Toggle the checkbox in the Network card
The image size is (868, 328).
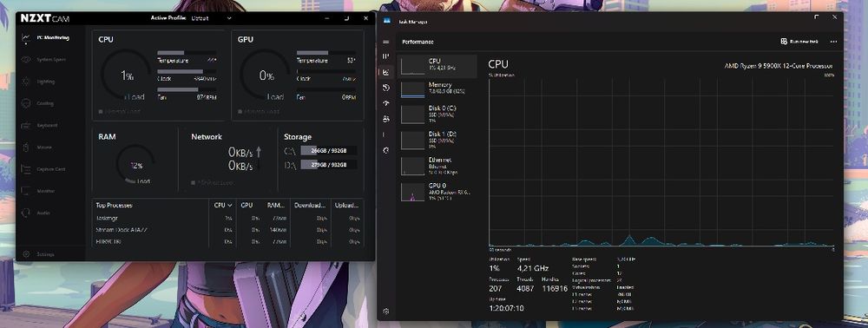tap(194, 182)
